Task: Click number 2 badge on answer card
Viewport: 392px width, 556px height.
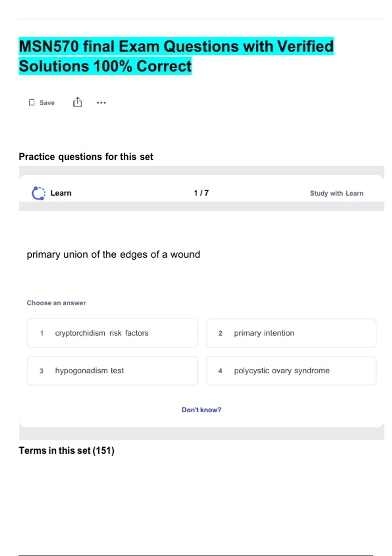Action: 220,333
